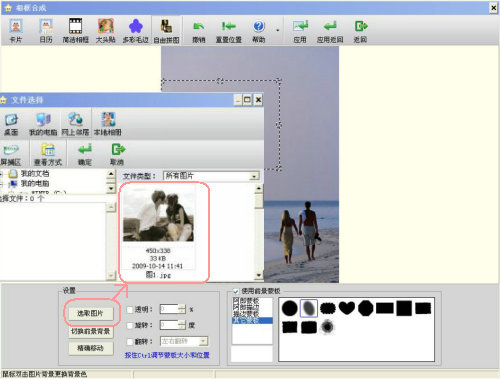Select the 图1.jpg couple photo thumbnail

point(159,232)
